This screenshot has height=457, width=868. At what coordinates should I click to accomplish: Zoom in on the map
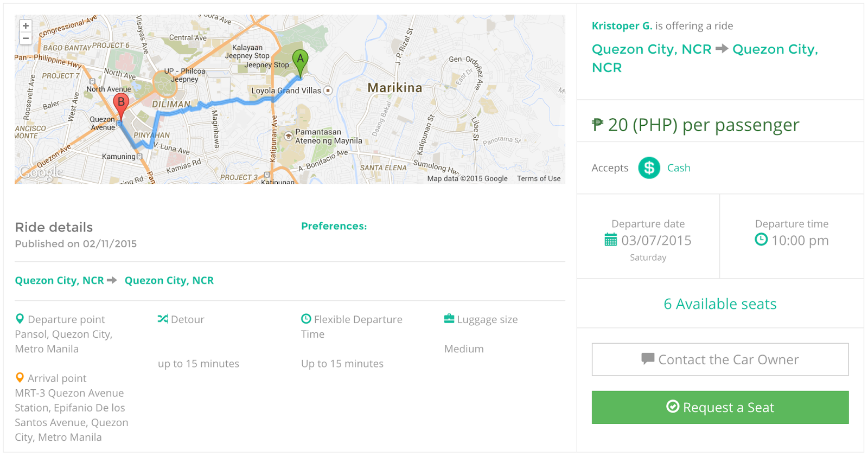[25, 26]
